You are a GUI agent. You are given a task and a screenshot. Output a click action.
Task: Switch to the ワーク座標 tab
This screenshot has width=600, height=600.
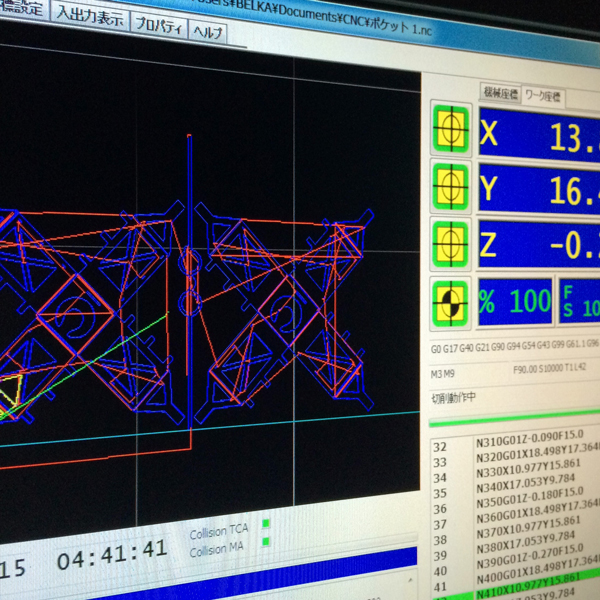543,97
